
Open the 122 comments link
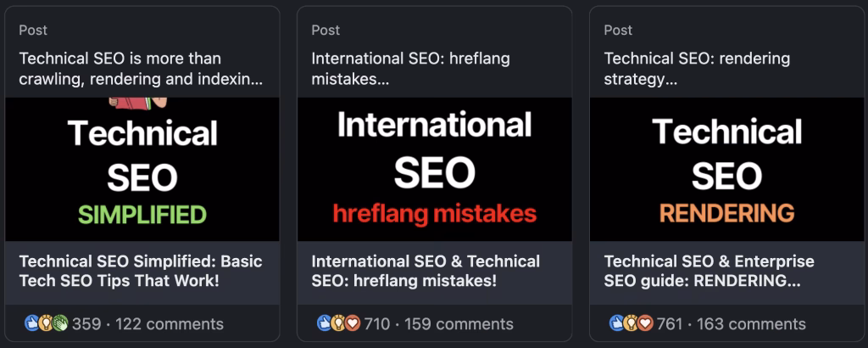click(170, 323)
